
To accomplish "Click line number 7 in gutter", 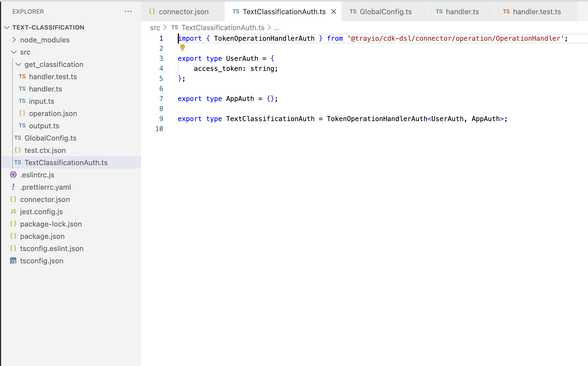I will pyautogui.click(x=161, y=99).
